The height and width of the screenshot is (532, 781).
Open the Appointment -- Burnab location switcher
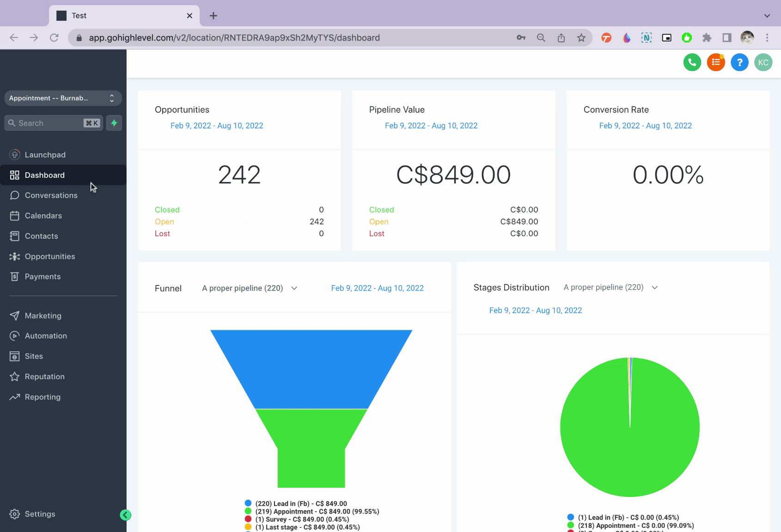pos(63,98)
